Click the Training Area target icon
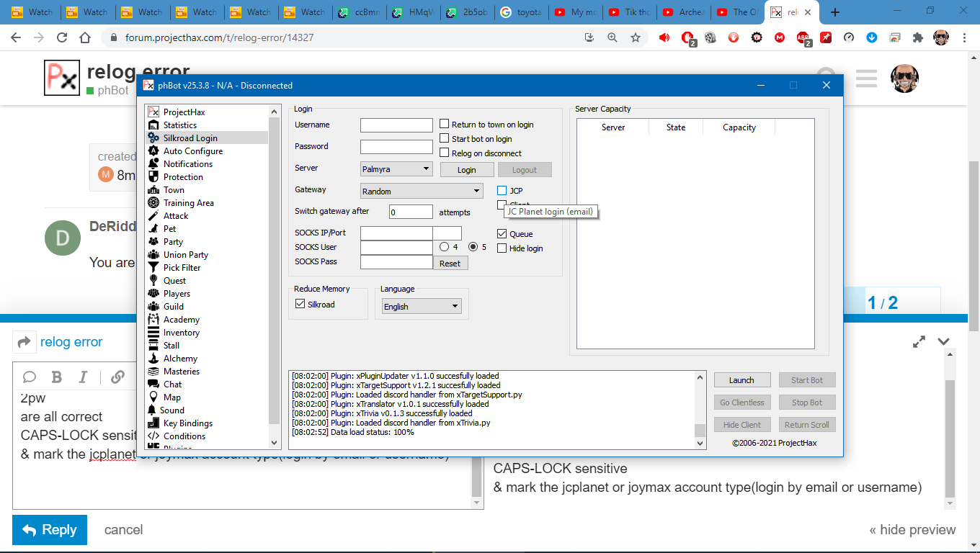 click(153, 203)
